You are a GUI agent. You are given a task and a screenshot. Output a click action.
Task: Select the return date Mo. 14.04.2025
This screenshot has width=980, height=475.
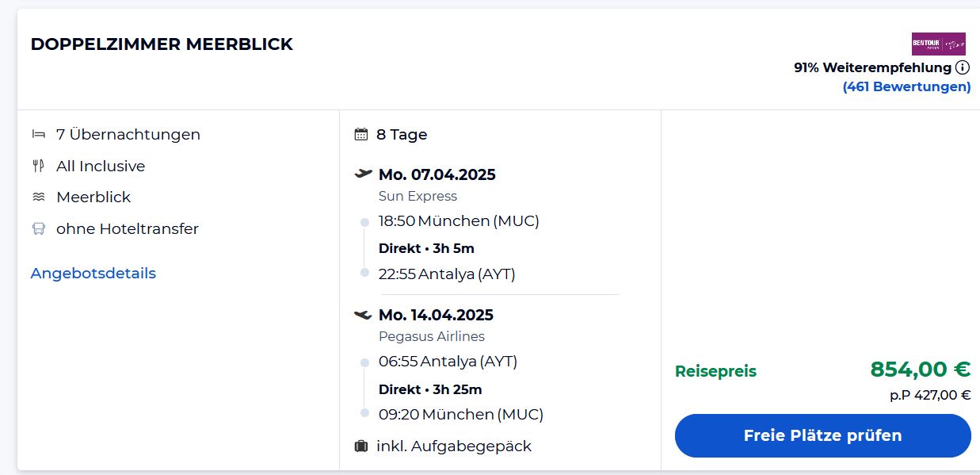coord(436,315)
